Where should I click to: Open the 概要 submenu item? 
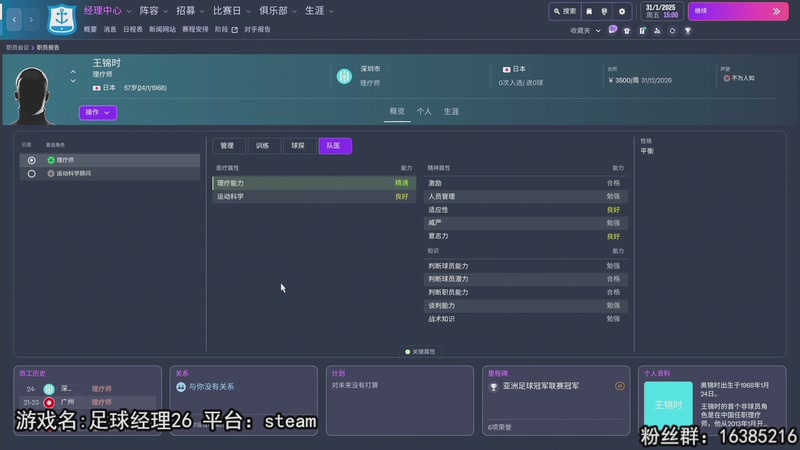[x=90, y=30]
